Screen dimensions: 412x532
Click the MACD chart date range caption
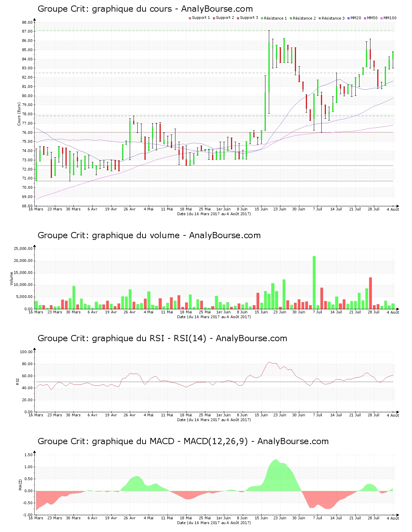[x=214, y=523]
